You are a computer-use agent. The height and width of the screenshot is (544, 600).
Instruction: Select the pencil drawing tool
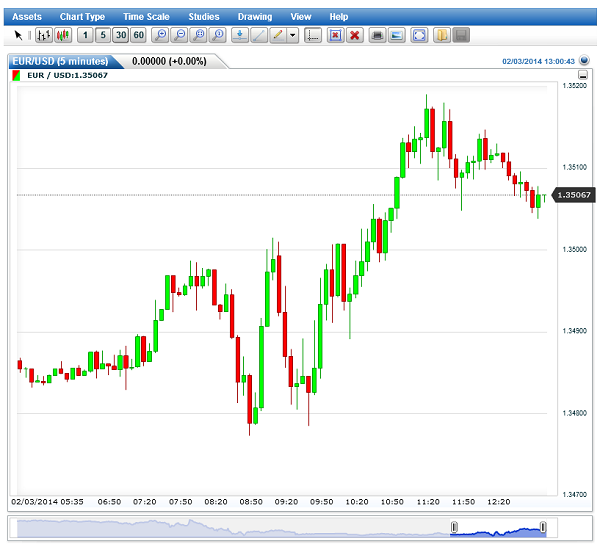tap(278, 36)
